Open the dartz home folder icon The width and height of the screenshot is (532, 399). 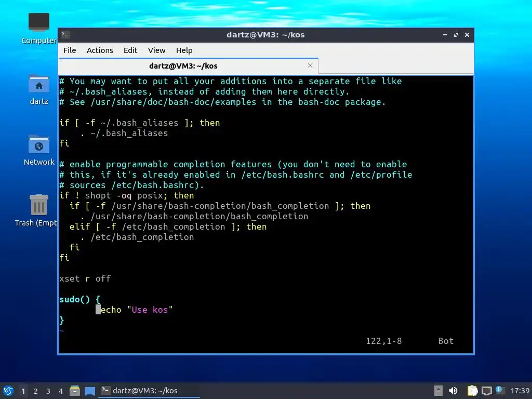(38, 89)
